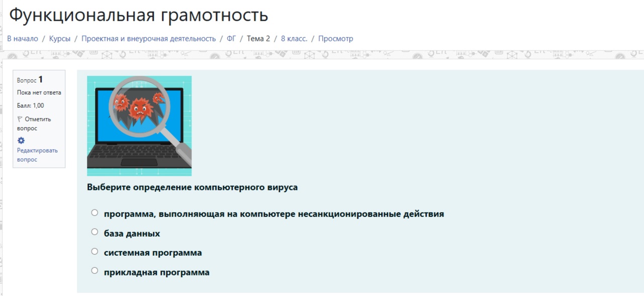Click the Тема 2 breadcrumb text
The image size is (644, 296).
tap(258, 39)
